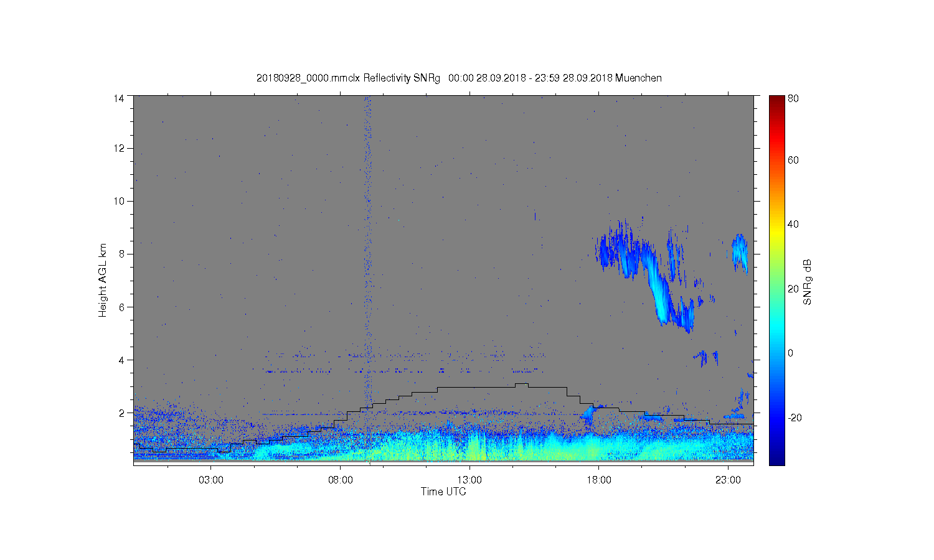Click the 'Time UTC' x-axis label

pyautogui.click(x=443, y=492)
